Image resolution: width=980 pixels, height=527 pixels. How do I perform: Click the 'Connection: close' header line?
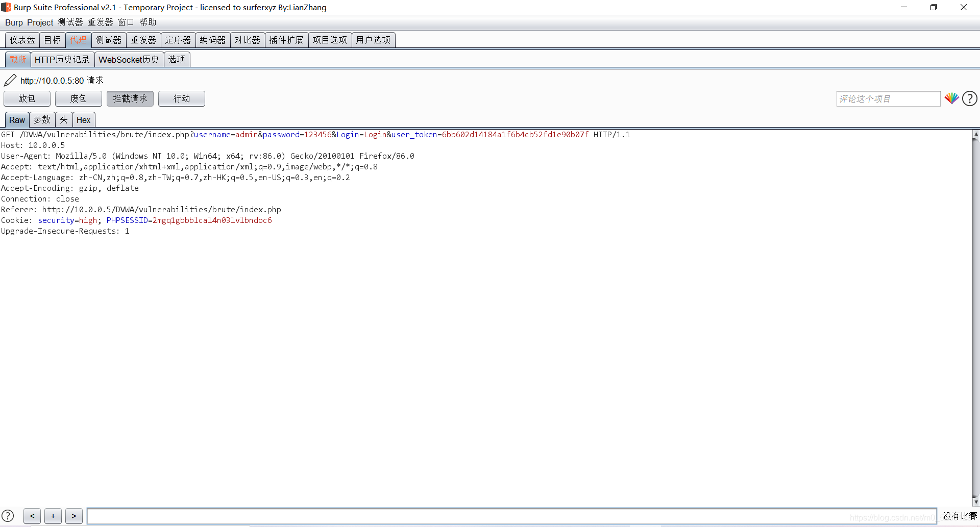click(x=40, y=199)
